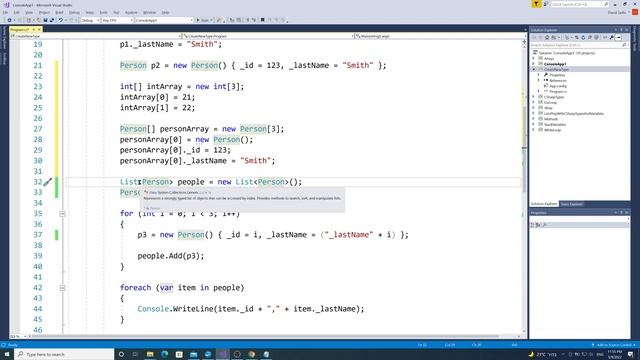Click the notifications flag icon in title bar

click(536, 4)
